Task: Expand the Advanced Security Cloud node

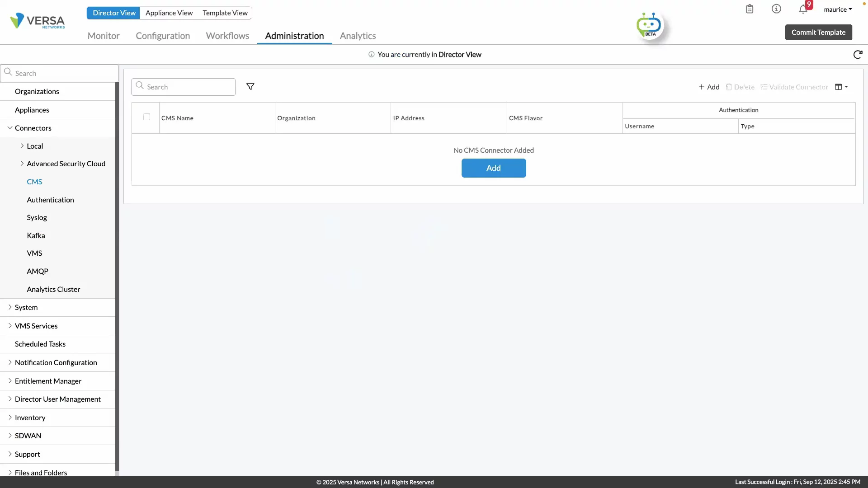Action: 22,164
